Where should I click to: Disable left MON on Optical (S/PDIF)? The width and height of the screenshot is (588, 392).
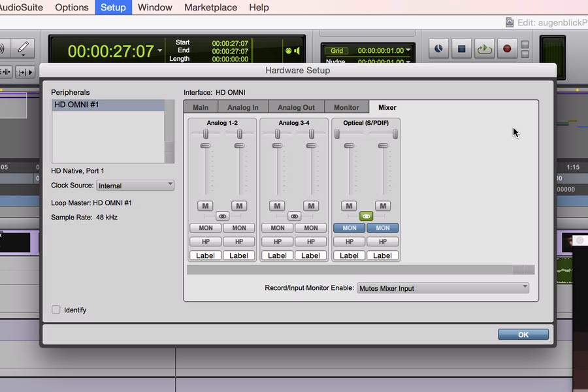coord(350,228)
